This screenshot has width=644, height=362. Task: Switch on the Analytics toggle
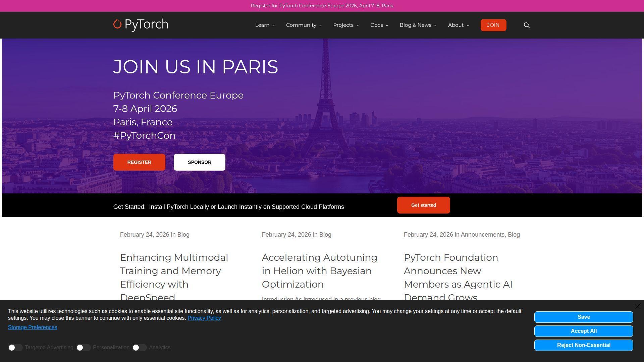coord(139,348)
